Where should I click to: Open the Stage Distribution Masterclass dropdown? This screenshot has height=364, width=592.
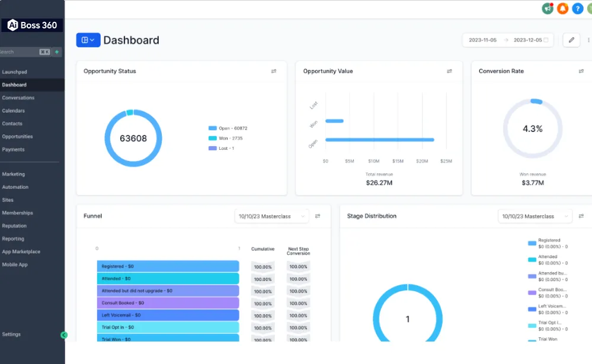534,216
